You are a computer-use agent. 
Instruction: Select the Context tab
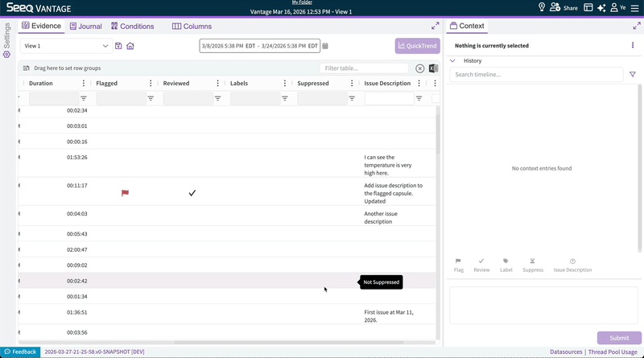coord(467,26)
